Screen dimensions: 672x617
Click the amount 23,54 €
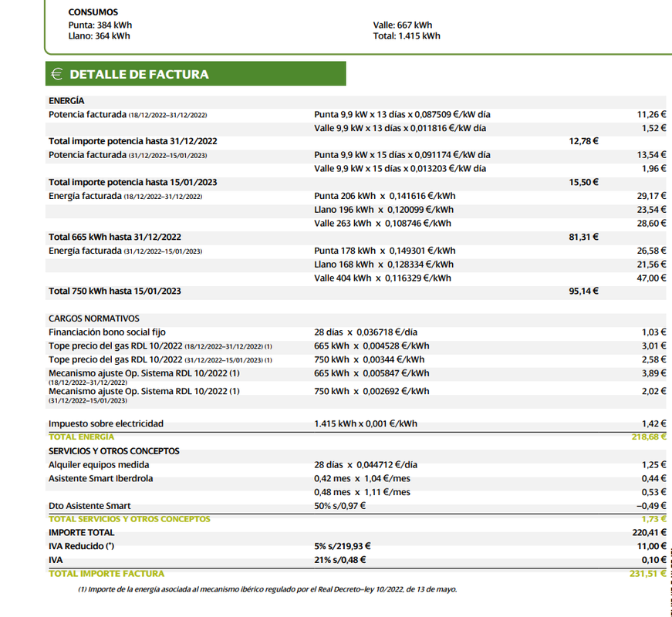pos(651,210)
